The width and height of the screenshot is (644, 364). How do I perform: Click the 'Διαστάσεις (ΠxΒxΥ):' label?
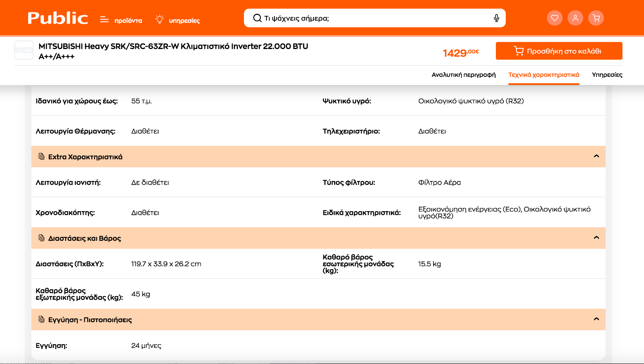click(70, 264)
